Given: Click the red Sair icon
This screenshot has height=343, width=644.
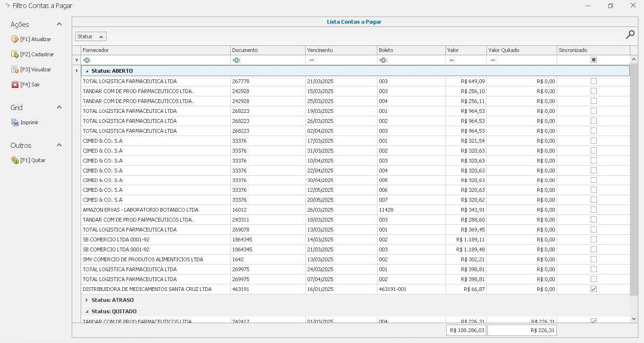Looking at the screenshot, I should click(x=15, y=85).
